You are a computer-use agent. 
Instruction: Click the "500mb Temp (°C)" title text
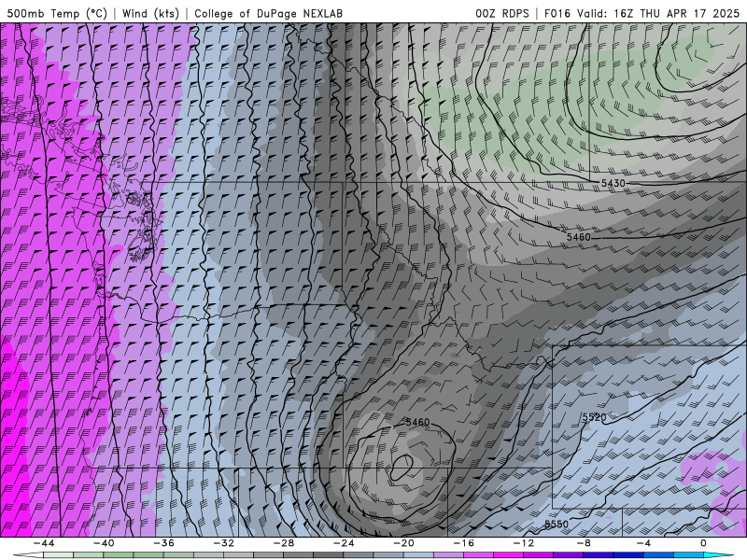pos(57,13)
